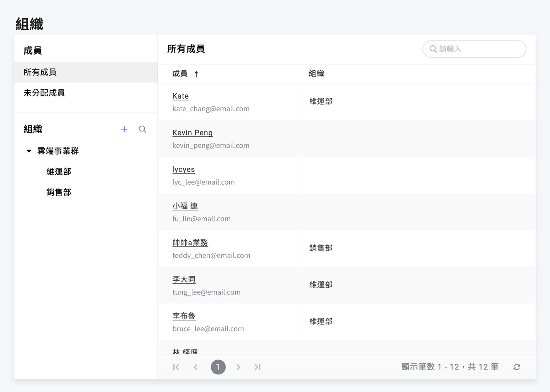Open the 未分配成員 sidebar item
Image resolution: width=550 pixels, height=392 pixels.
(44, 93)
